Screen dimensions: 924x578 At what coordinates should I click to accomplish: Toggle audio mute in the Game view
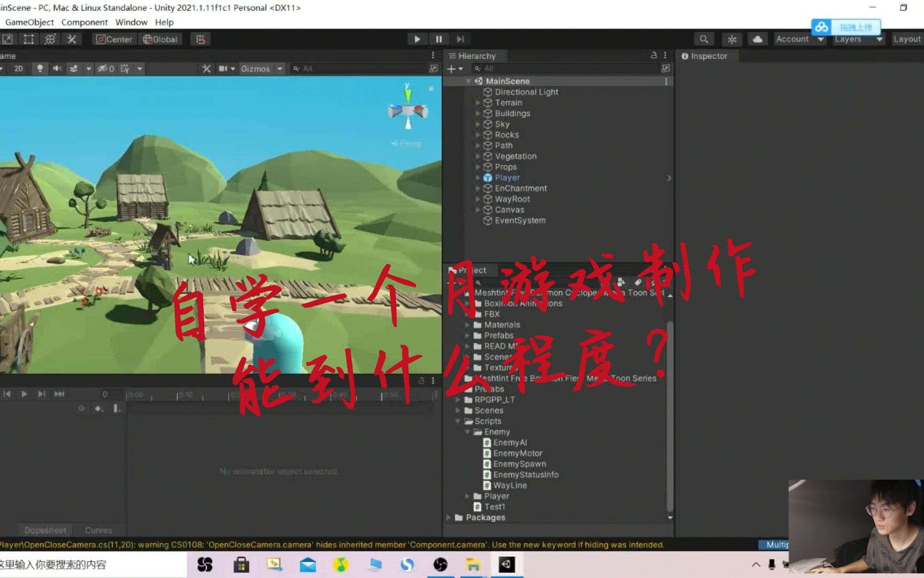58,69
